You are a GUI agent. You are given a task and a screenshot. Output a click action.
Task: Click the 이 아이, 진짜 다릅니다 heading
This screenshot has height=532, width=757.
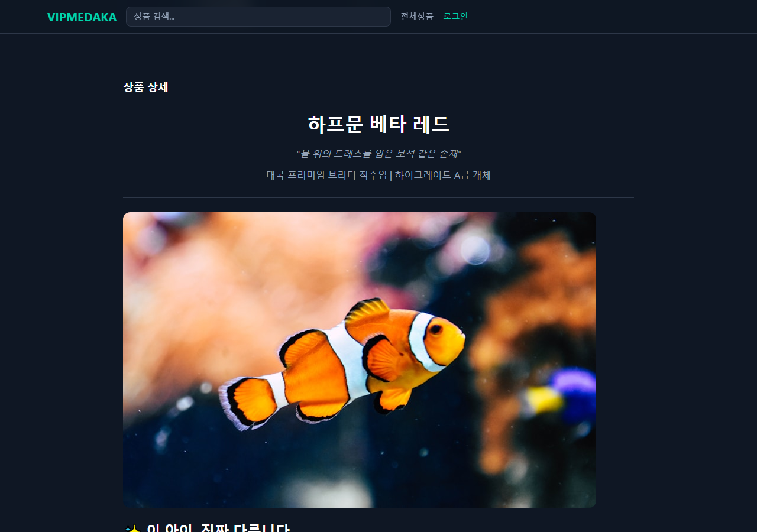218,528
